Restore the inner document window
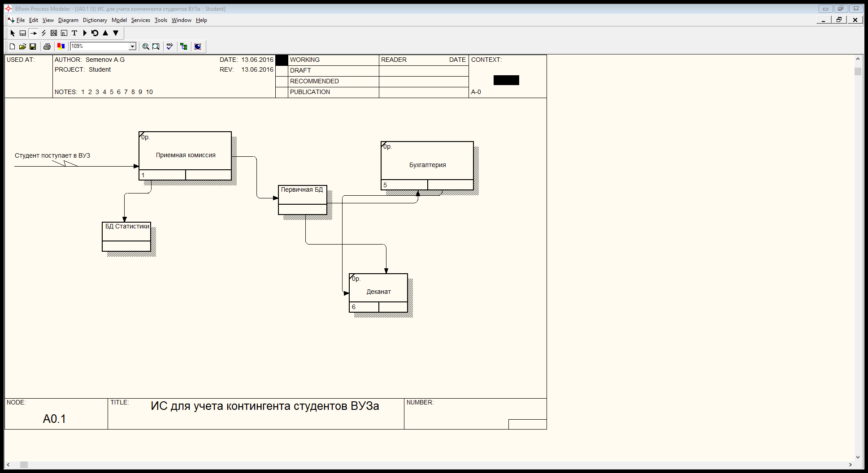 pyautogui.click(x=839, y=20)
